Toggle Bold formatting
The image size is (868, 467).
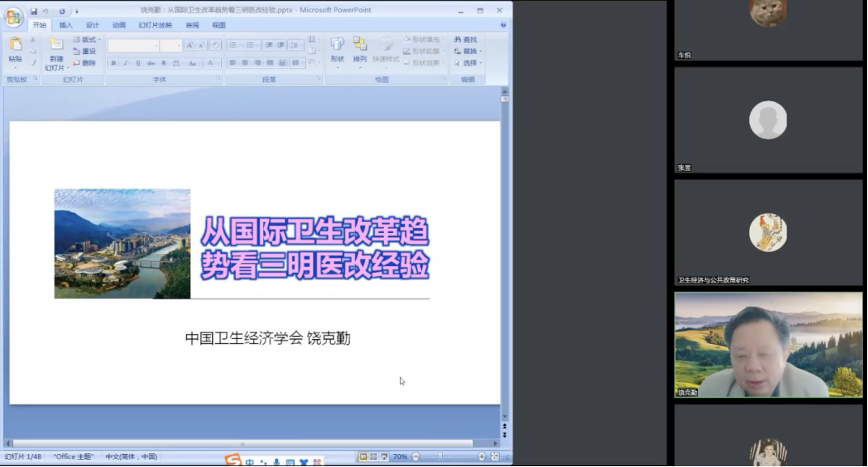[x=113, y=63]
